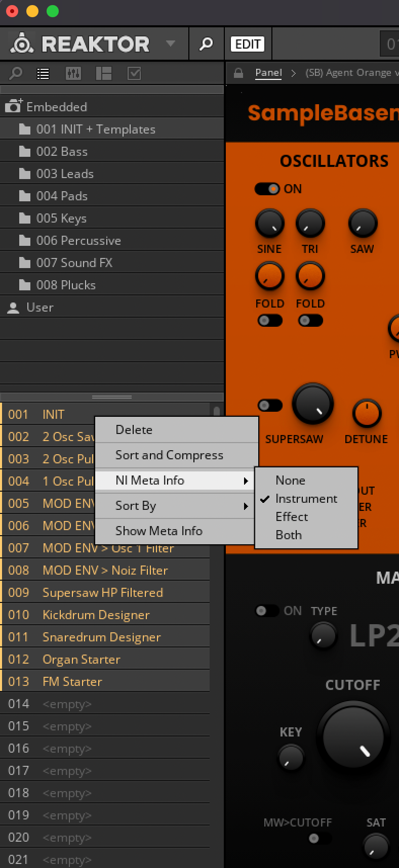Click the large SUPERSAW knob

[x=312, y=404]
